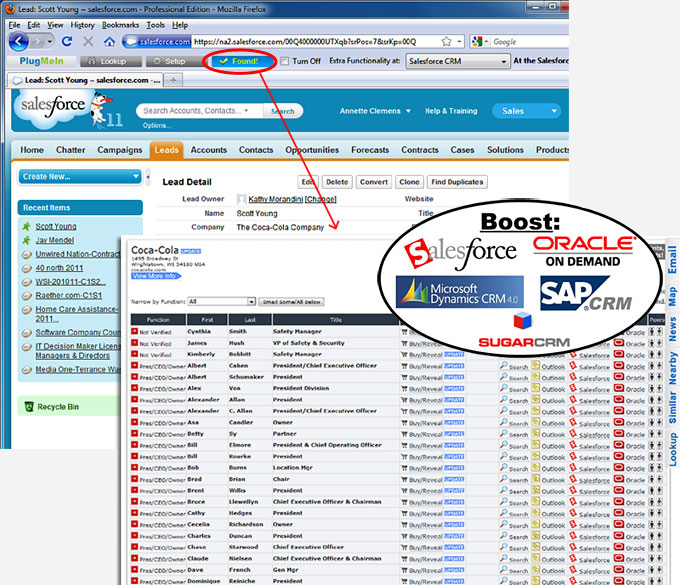Viewport: 680px width, 585px height.
Task: Click the Find Duplicates button
Action: [457, 182]
